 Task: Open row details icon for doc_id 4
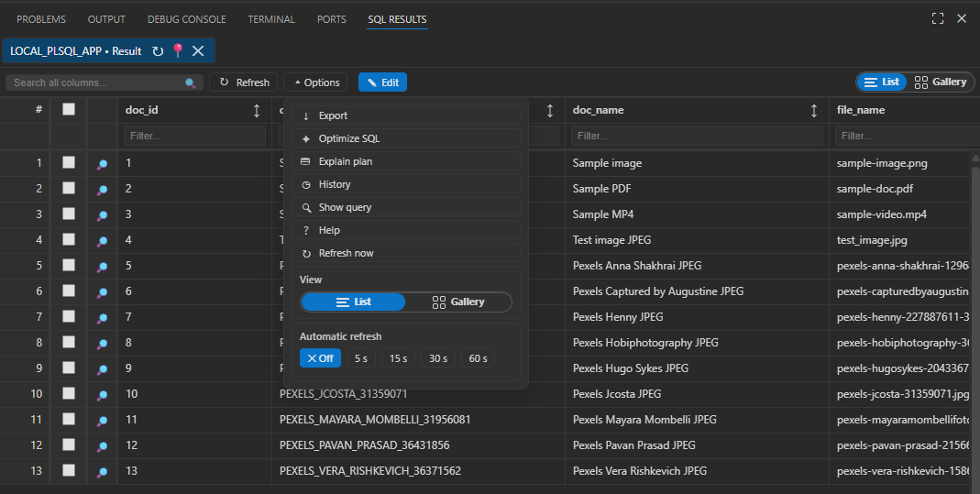102,241
